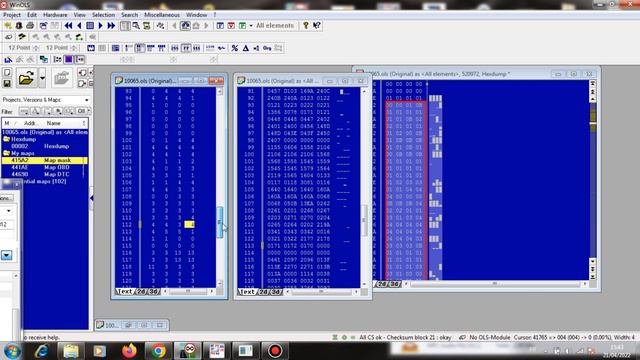
Task: Select the 00002 Hexdump entry
Action: pyautogui.click(x=44, y=146)
